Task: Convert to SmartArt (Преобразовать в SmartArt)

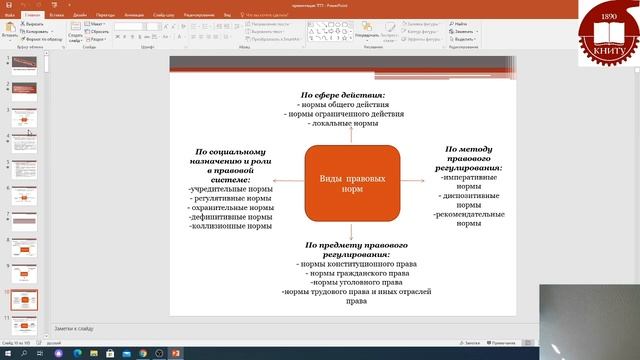Action: pos(273,39)
